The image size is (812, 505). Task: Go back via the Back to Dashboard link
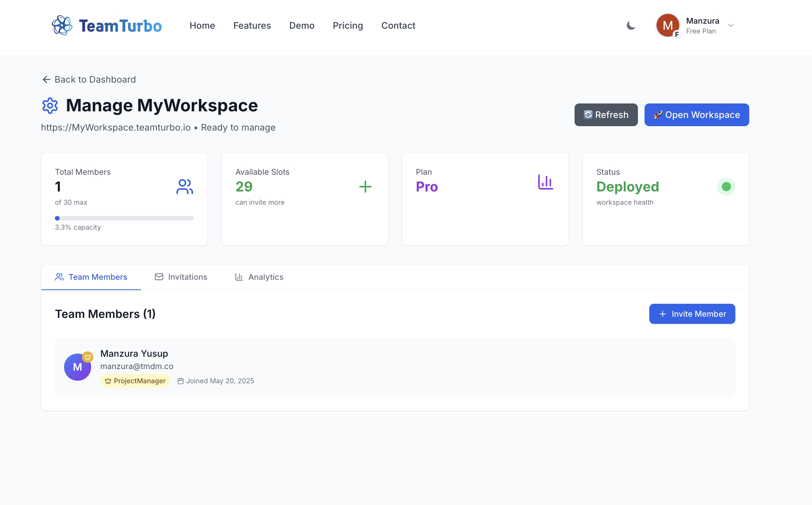89,79
